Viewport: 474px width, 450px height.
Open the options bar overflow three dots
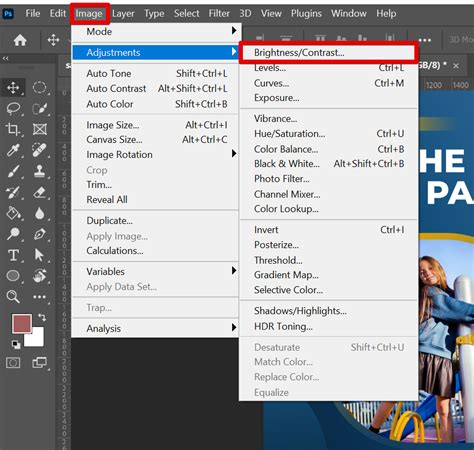click(x=425, y=40)
